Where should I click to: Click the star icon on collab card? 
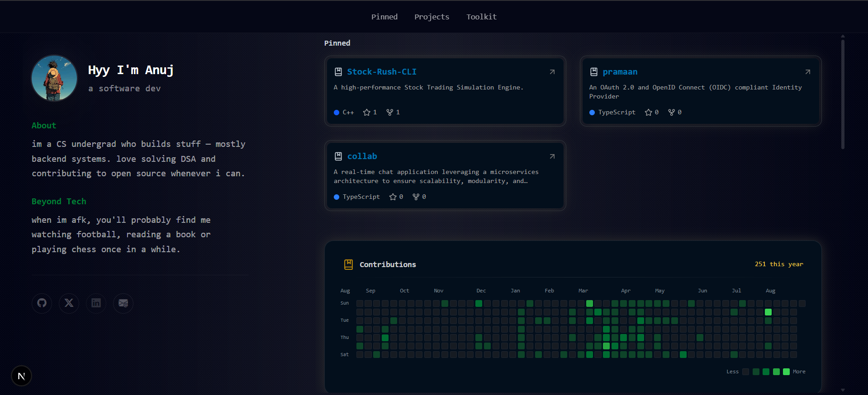point(393,197)
